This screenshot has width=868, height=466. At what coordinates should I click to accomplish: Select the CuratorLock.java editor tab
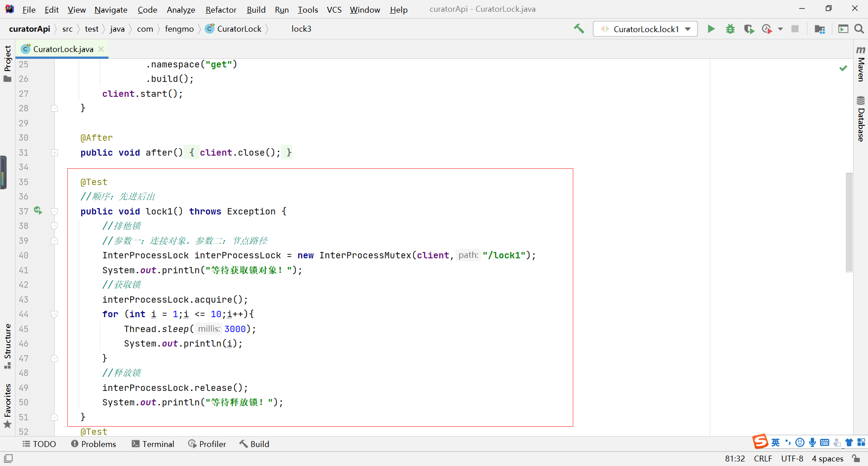pos(62,49)
